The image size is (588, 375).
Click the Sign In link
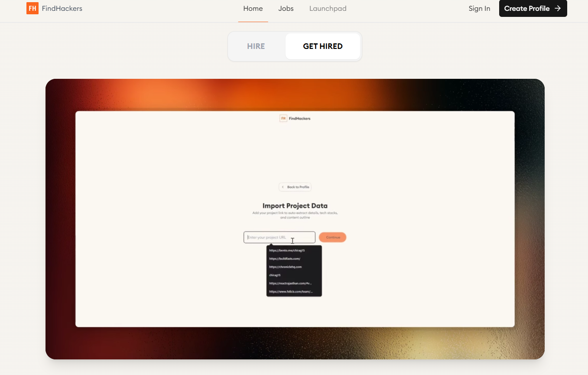[479, 9]
